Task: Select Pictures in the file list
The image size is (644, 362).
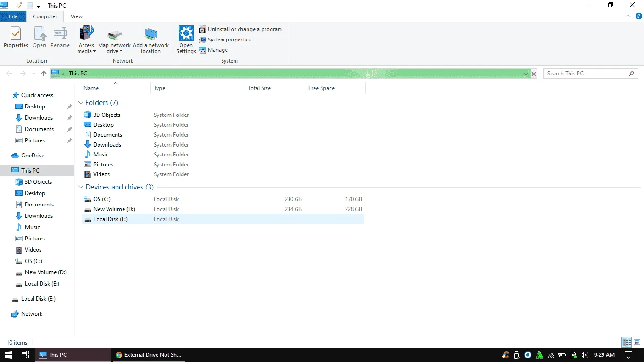Action: point(103,165)
